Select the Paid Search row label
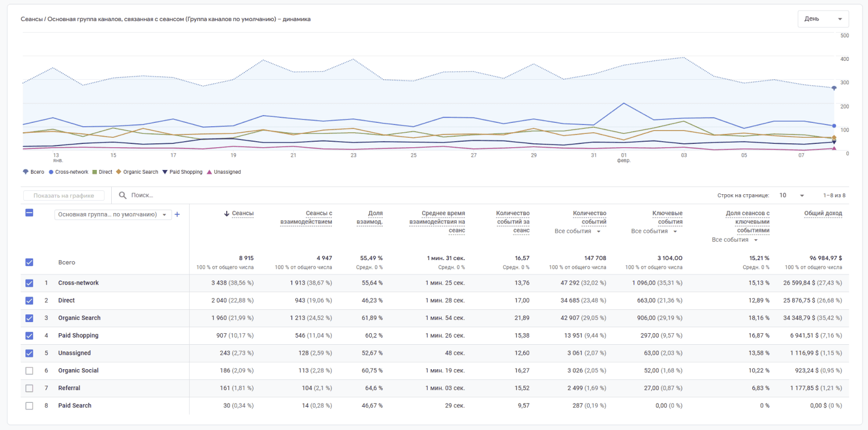This screenshot has height=430, width=868. [x=75, y=406]
